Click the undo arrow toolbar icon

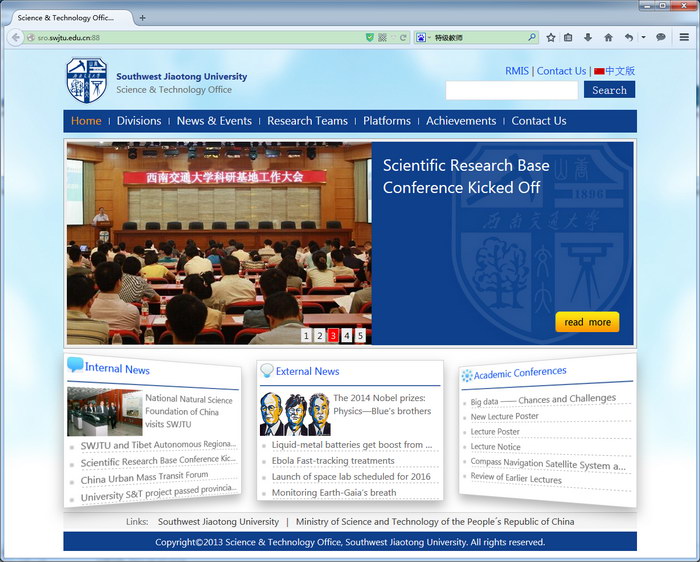click(629, 37)
